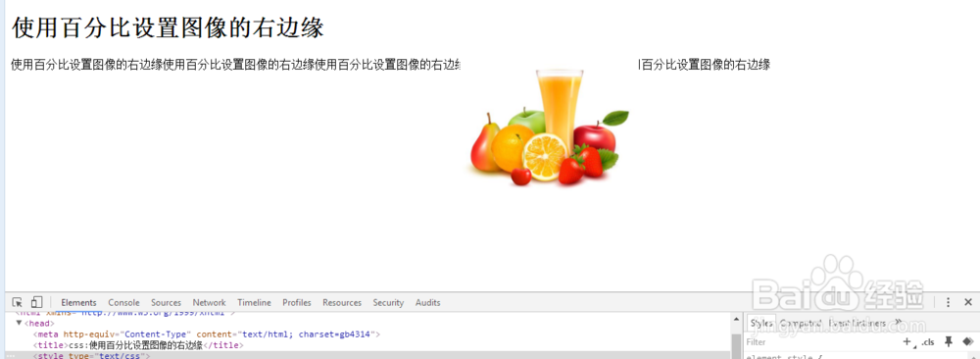Toggle element state pin icon
The height and width of the screenshot is (359, 980).
pos(949,341)
